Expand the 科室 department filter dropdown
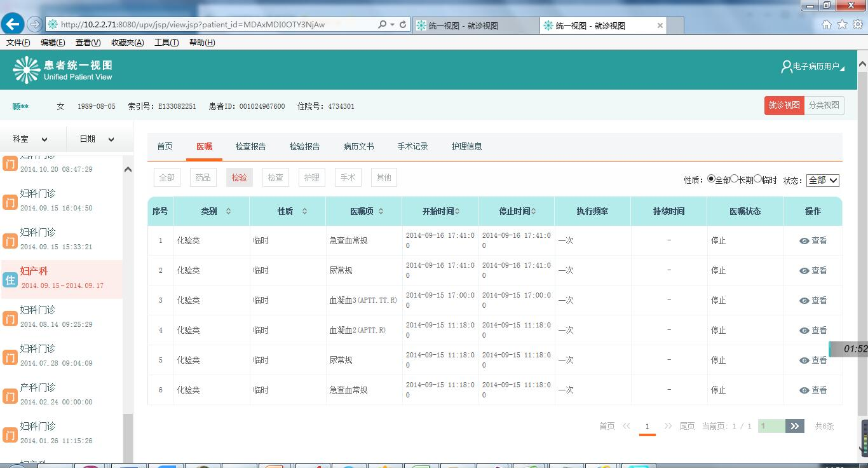The width and height of the screenshot is (868, 468). pos(31,139)
